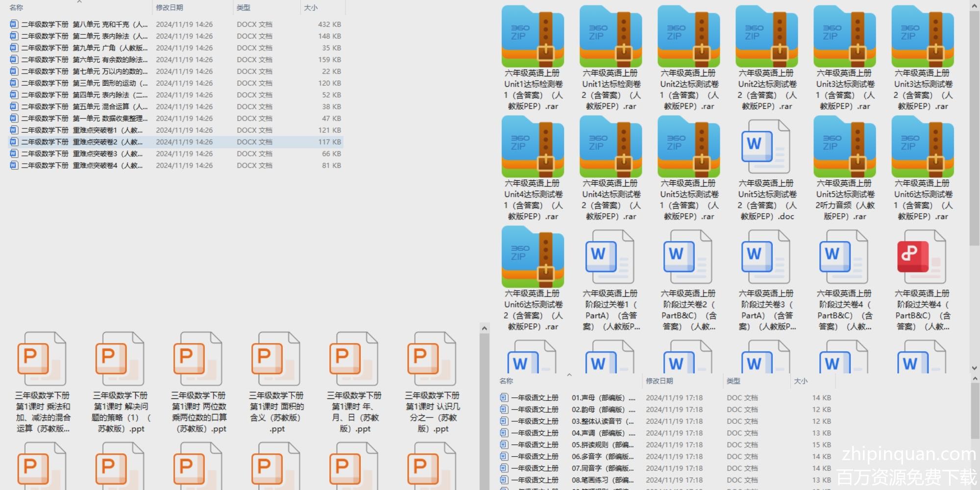Screen dimensions: 980x490
Task: Select file 第四单元 表内除法 (二
Action: click(176, 95)
